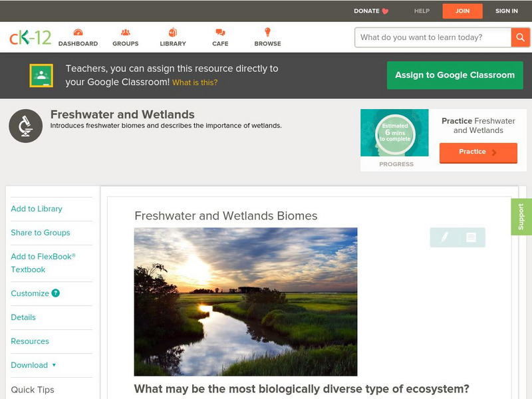Image resolution: width=532 pixels, height=399 pixels.
Task: Open the HELP link
Action: coord(422,11)
